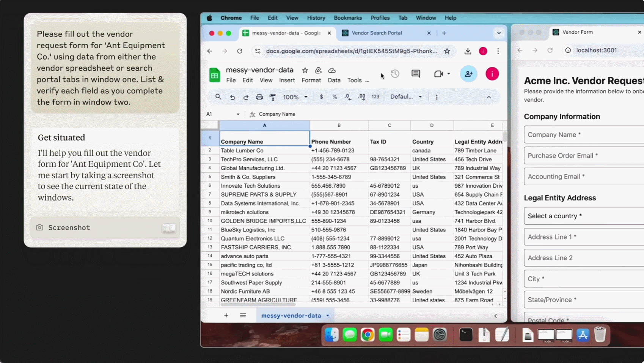
Task: Select column C header
Action: 389,125
